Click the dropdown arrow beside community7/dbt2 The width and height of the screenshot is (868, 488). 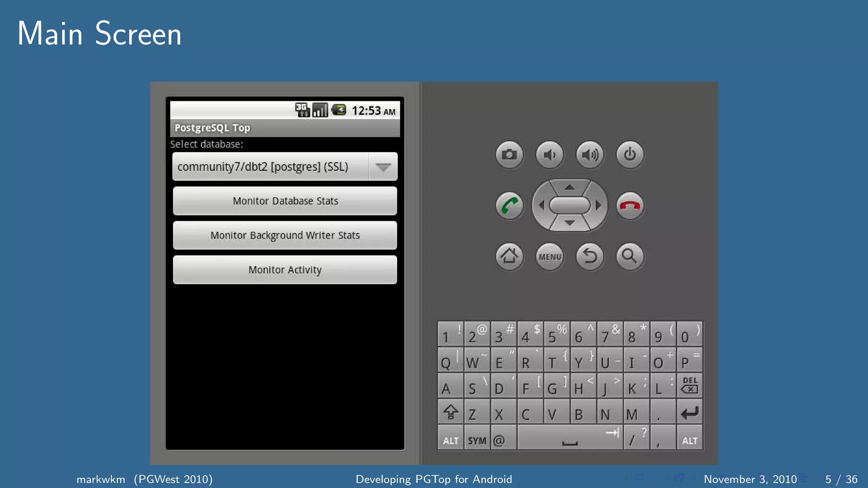pyautogui.click(x=383, y=167)
